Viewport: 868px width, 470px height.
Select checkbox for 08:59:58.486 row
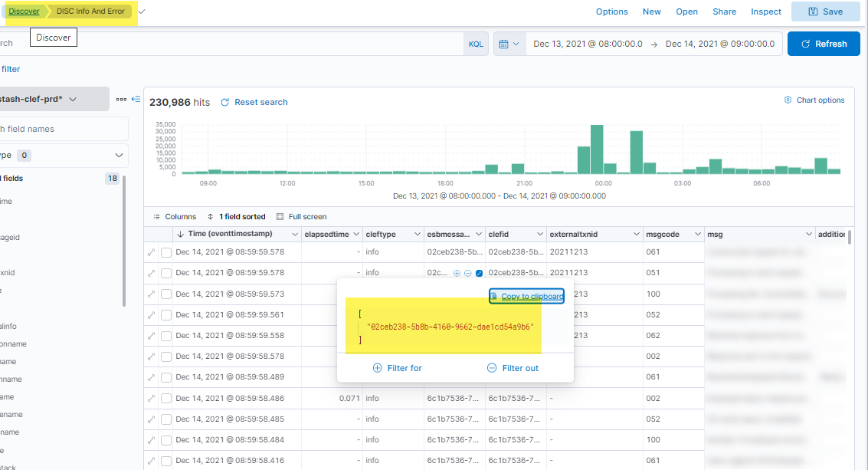coord(166,399)
